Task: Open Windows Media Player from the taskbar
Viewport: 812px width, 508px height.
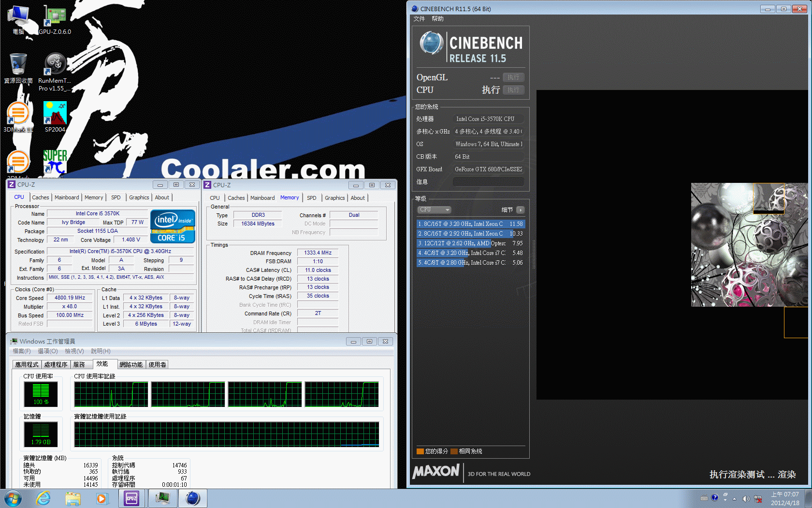Action: coord(102,498)
